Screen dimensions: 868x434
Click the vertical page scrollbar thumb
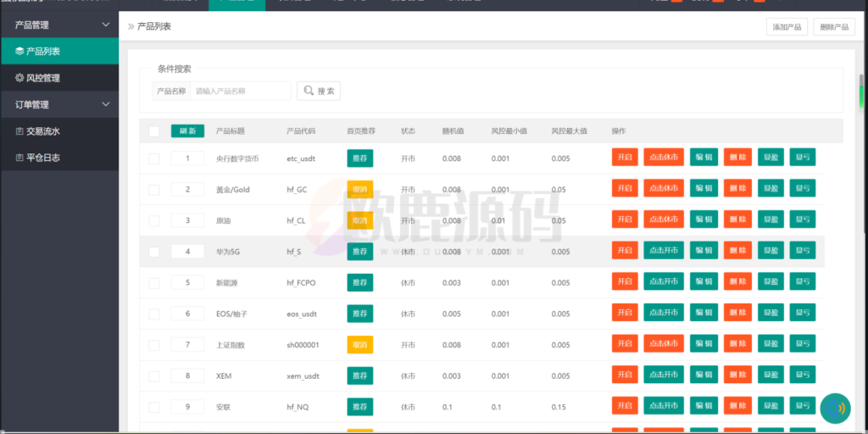click(x=862, y=89)
